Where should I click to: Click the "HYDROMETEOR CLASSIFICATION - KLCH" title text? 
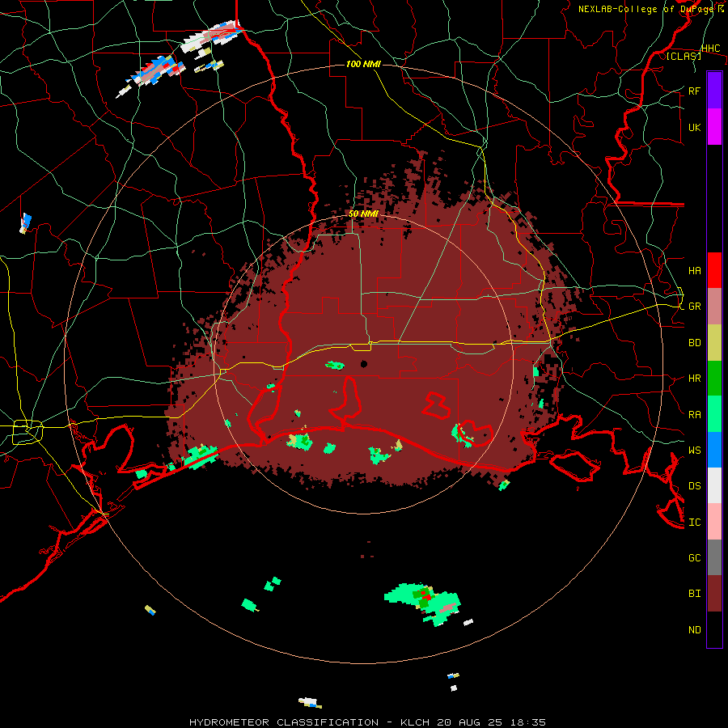pos(311,722)
